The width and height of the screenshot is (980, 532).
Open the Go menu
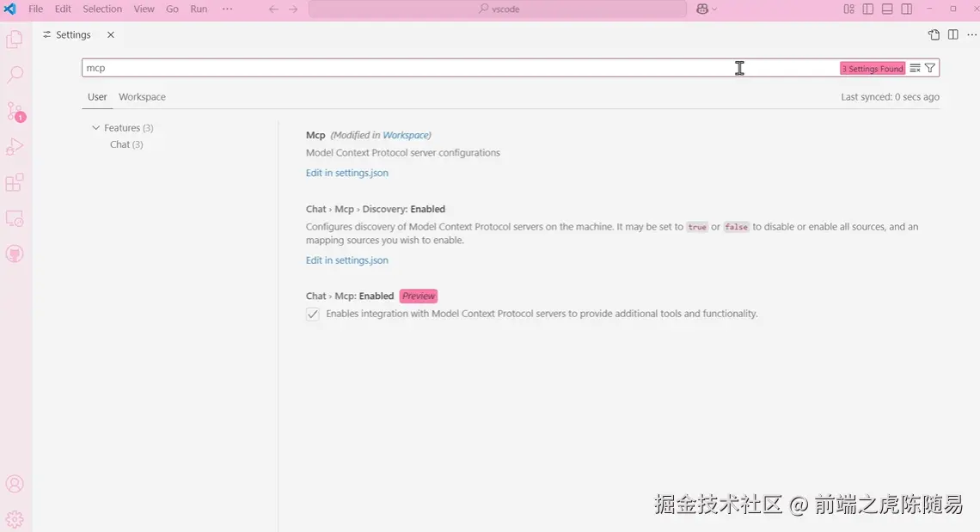172,9
